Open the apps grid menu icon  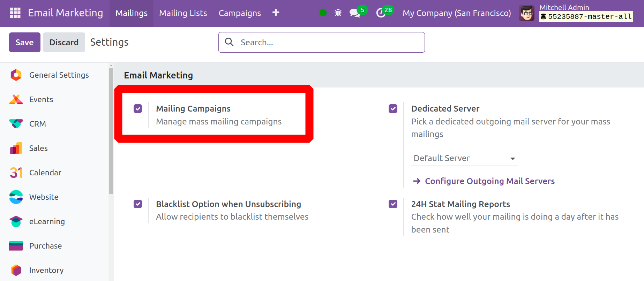pyautogui.click(x=15, y=13)
